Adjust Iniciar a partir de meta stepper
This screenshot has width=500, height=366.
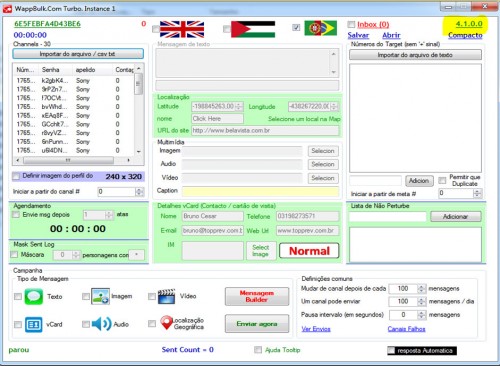[478, 193]
